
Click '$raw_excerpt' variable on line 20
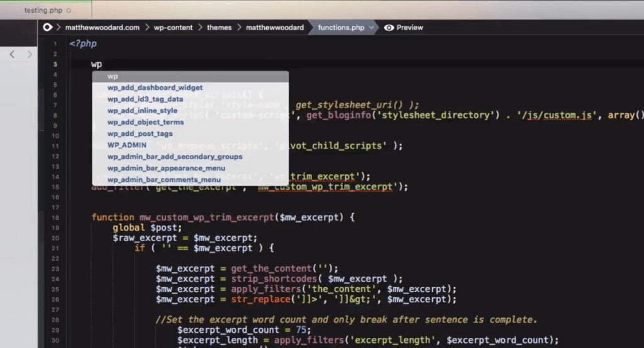click(x=145, y=238)
